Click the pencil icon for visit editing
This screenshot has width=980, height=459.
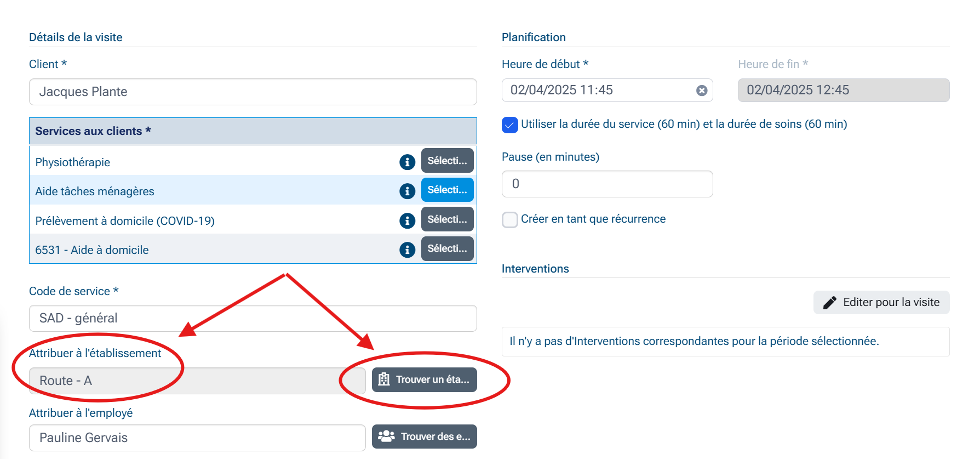(x=829, y=303)
